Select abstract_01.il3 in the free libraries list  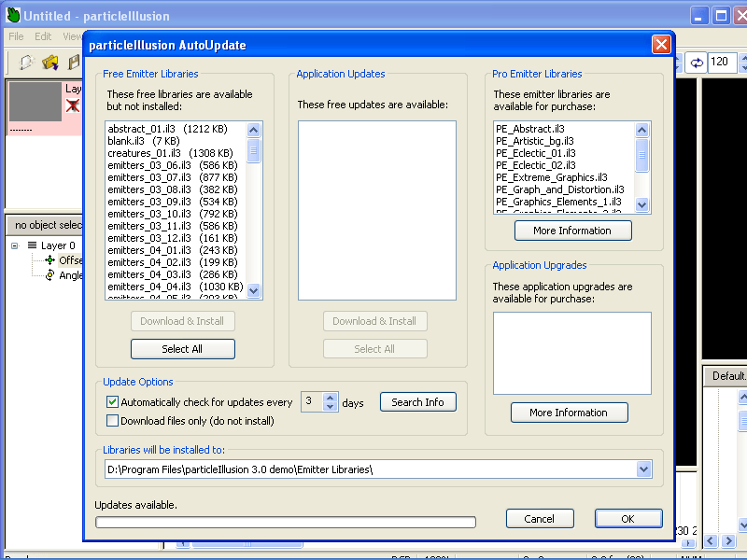coord(149,129)
